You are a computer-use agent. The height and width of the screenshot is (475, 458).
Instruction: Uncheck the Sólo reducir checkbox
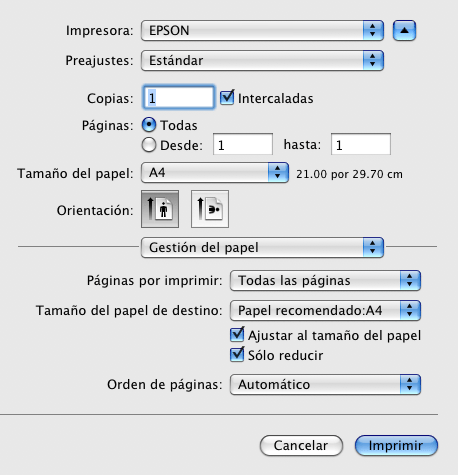pyautogui.click(x=237, y=354)
